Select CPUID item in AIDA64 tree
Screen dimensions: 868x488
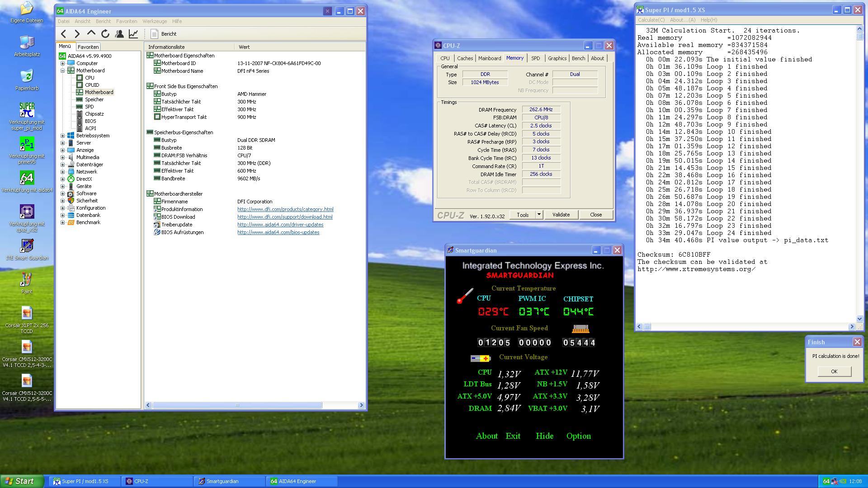(92, 85)
